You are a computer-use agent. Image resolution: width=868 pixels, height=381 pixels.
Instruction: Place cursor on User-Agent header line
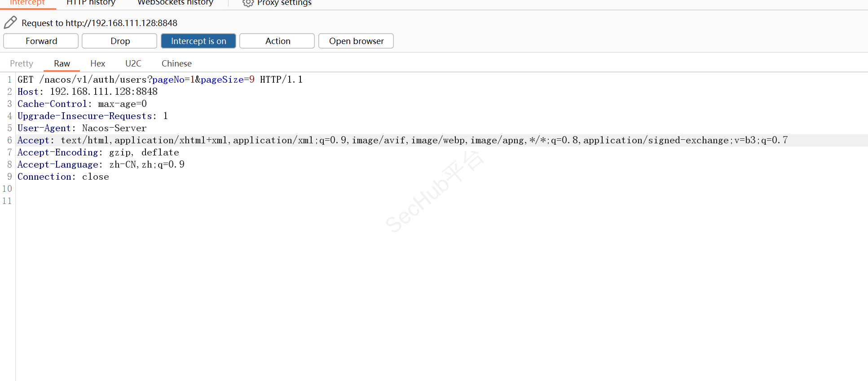[x=82, y=128]
